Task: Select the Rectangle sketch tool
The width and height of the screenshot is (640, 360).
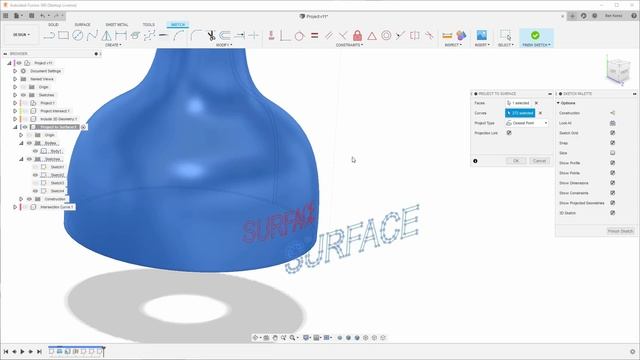Action: tap(63, 36)
